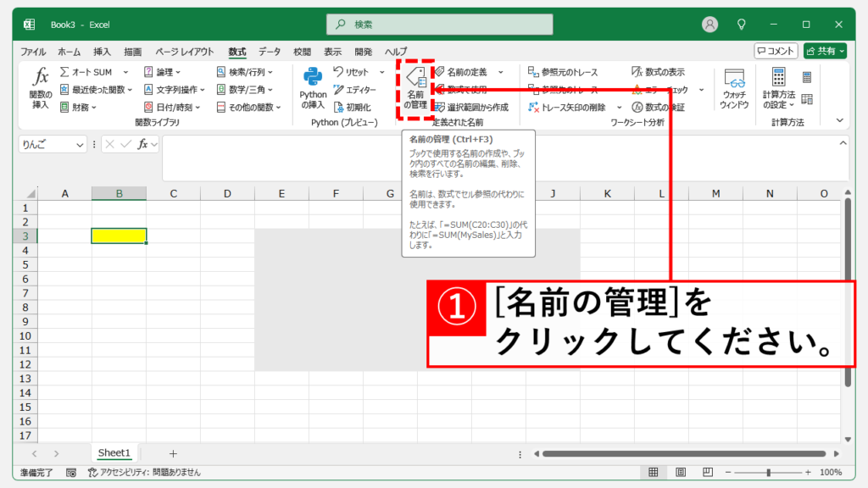Click the Pythonの挿入 icon
Screen dimensions: 868x488
click(313, 88)
